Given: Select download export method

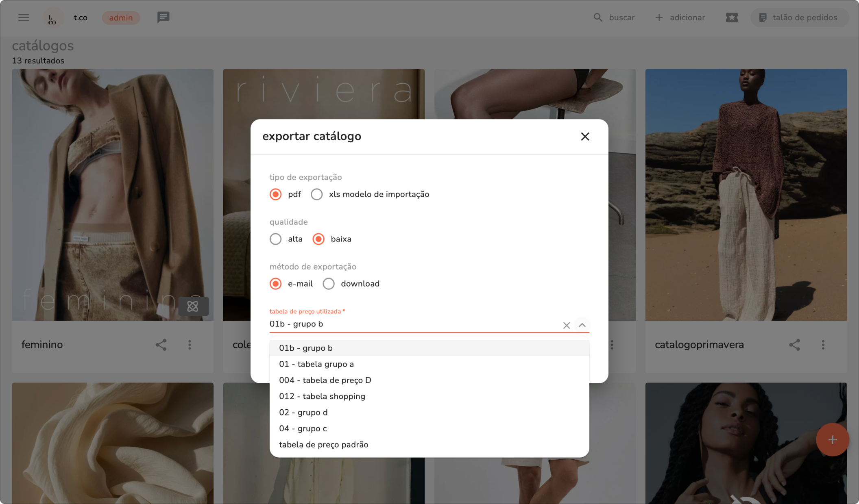Looking at the screenshot, I should (x=329, y=284).
